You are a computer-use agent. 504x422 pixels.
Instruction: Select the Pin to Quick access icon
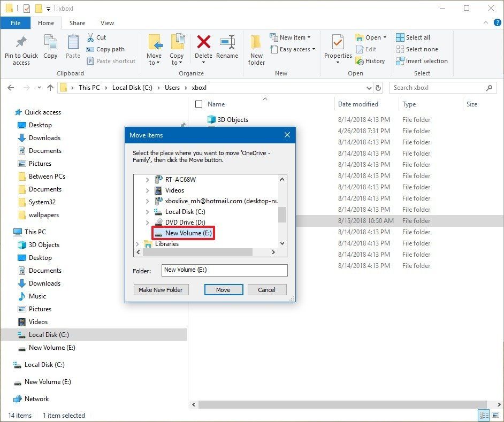21,49
